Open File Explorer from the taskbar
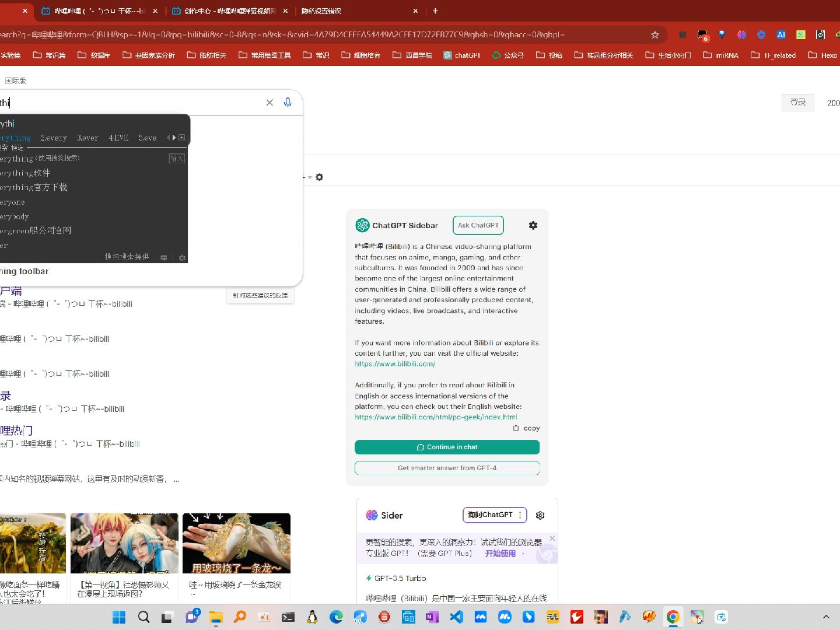840x630 pixels. pos(216,617)
